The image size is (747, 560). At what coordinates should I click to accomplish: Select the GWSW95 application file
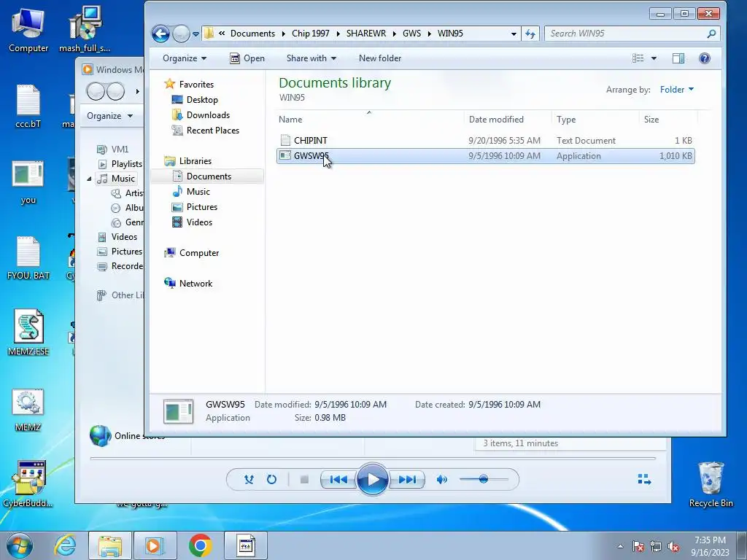485,156
